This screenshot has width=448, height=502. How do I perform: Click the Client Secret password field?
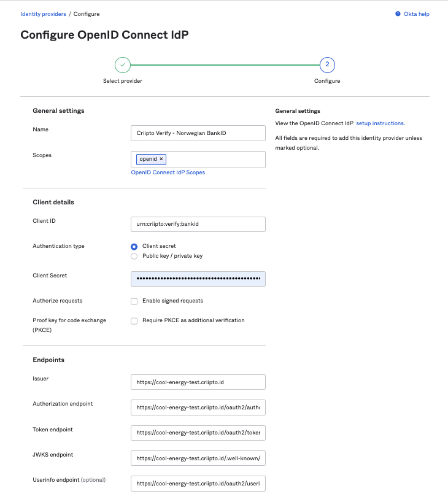[198, 279]
